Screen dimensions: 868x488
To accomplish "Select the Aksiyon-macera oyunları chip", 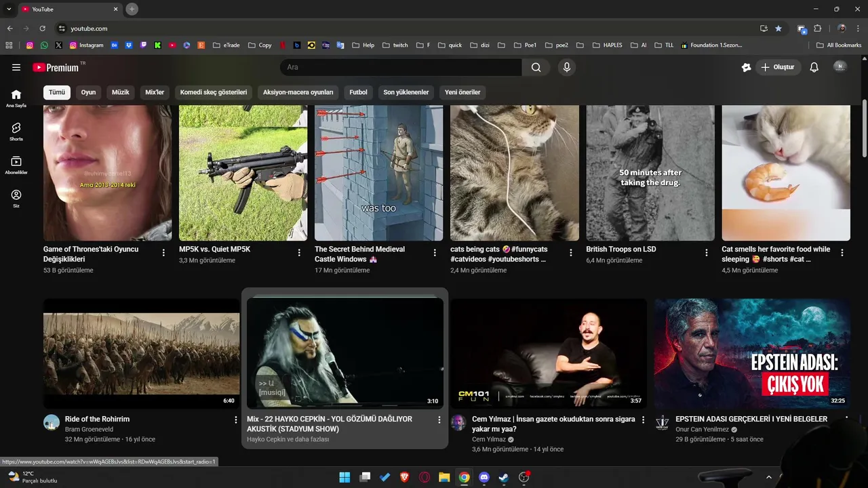I will (298, 92).
